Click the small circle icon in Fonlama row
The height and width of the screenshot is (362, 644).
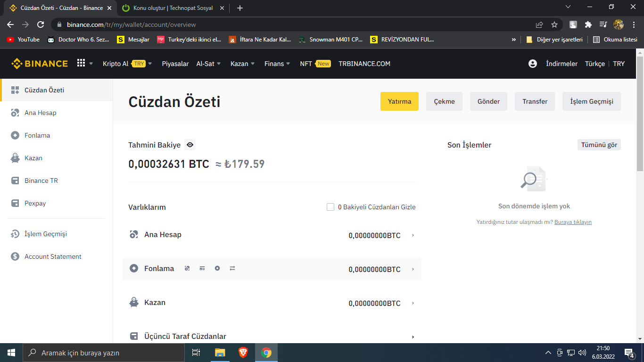(x=217, y=268)
